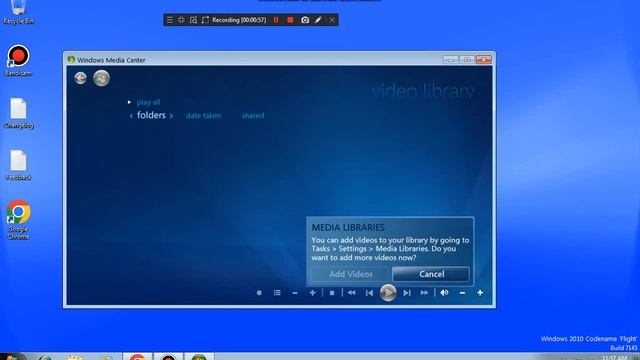This screenshot has height=360, width=640.
Task: Switch to the 'date taken' view
Action: pyautogui.click(x=203, y=116)
